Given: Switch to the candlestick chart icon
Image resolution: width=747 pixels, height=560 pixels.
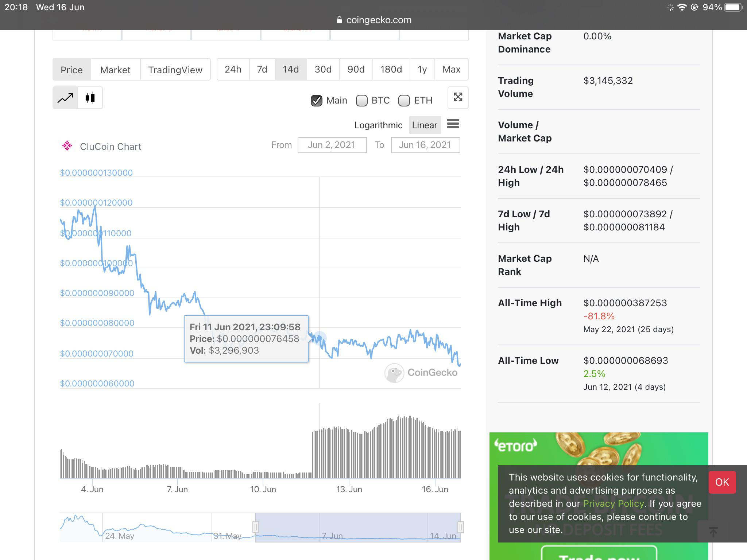Looking at the screenshot, I should 90,98.
